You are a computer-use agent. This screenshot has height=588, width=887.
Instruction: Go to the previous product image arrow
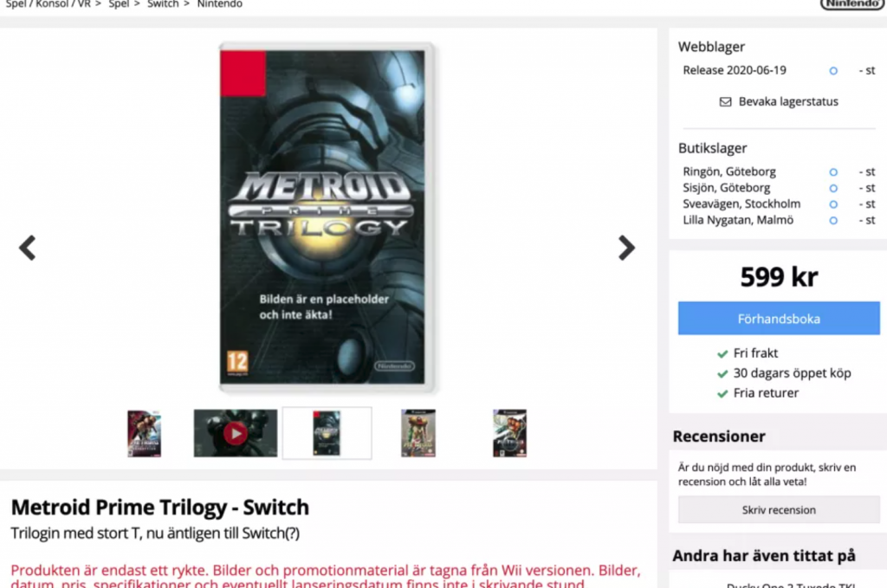tap(27, 248)
